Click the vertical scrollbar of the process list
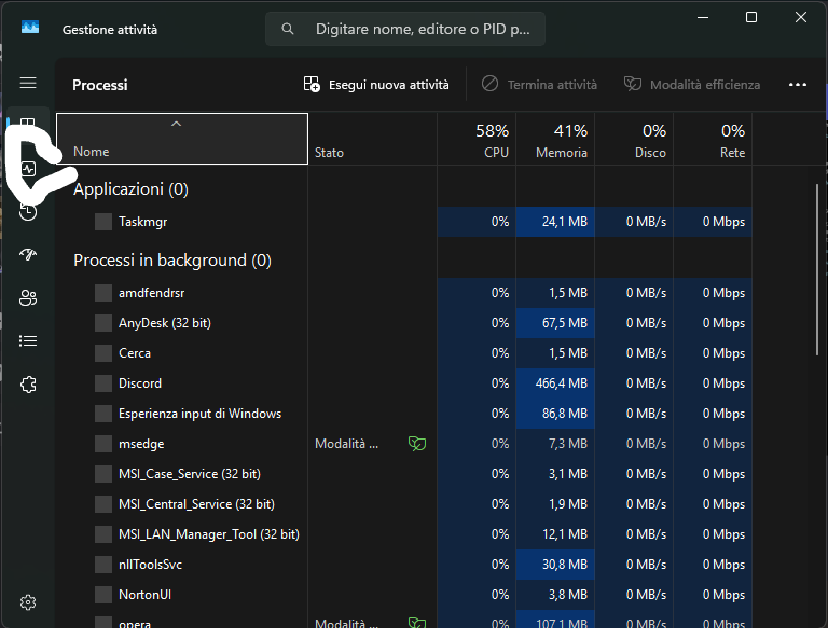The height and width of the screenshot is (628, 828). click(817, 269)
